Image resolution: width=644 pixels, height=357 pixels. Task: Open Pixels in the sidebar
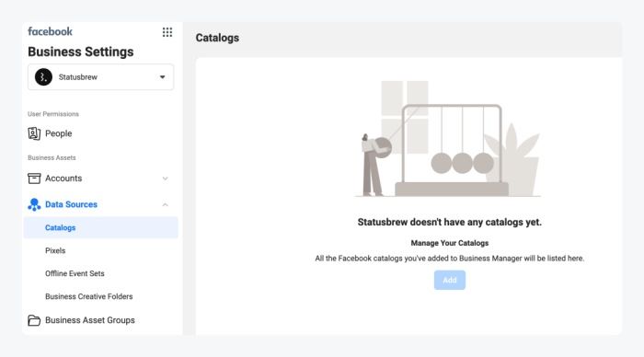point(55,250)
